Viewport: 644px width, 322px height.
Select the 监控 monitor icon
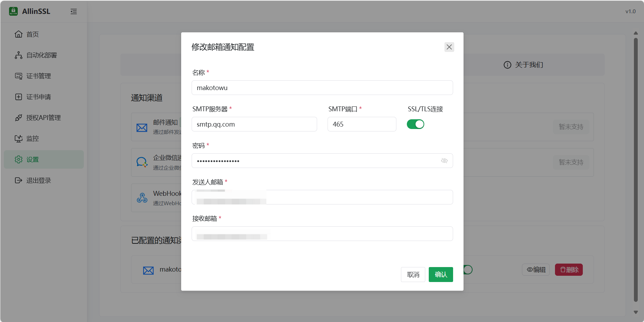click(19, 138)
